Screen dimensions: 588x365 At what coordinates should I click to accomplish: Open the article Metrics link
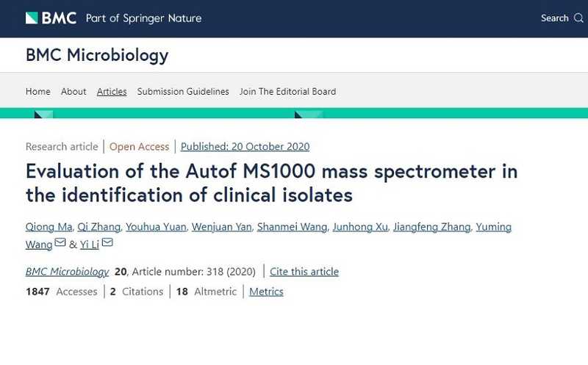click(266, 292)
